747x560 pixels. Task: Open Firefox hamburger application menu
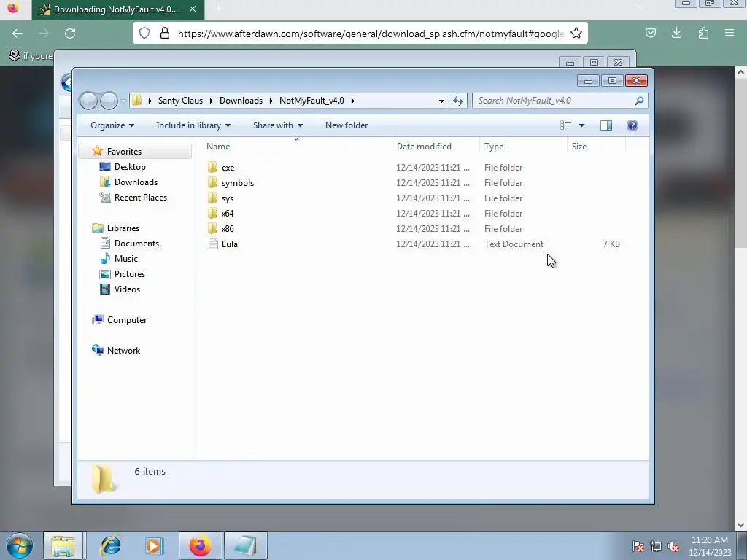point(729,33)
